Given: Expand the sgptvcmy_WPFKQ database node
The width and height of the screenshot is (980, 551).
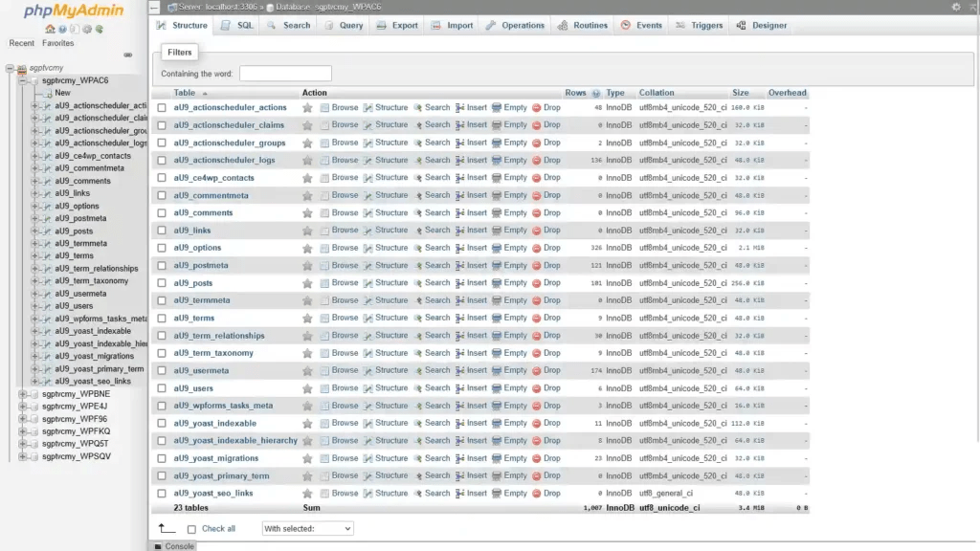Looking at the screenshot, I should coord(22,431).
